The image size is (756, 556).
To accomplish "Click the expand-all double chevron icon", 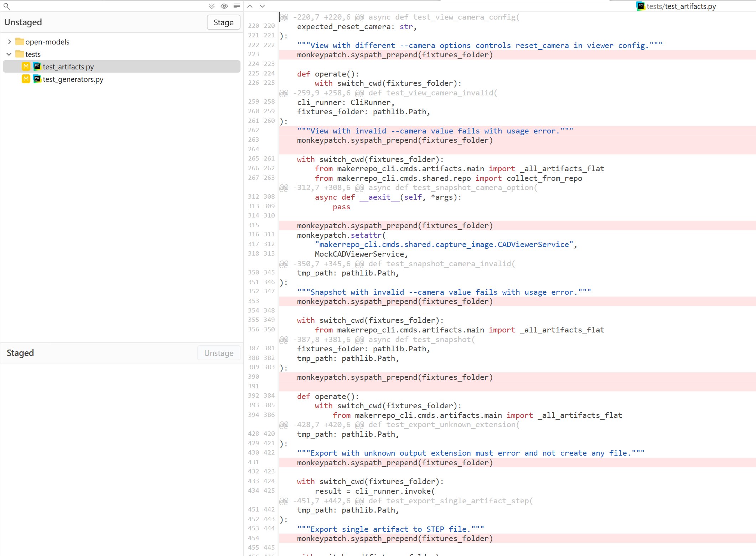I will point(212,6).
